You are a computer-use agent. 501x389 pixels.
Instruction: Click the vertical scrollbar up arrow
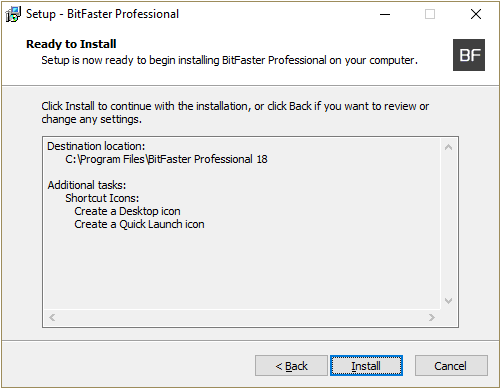pos(449,147)
